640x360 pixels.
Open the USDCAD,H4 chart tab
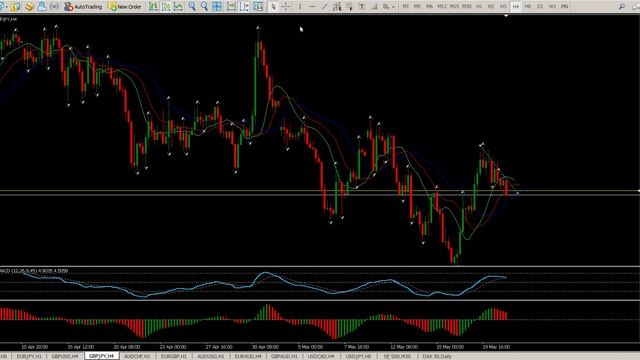coord(321,356)
